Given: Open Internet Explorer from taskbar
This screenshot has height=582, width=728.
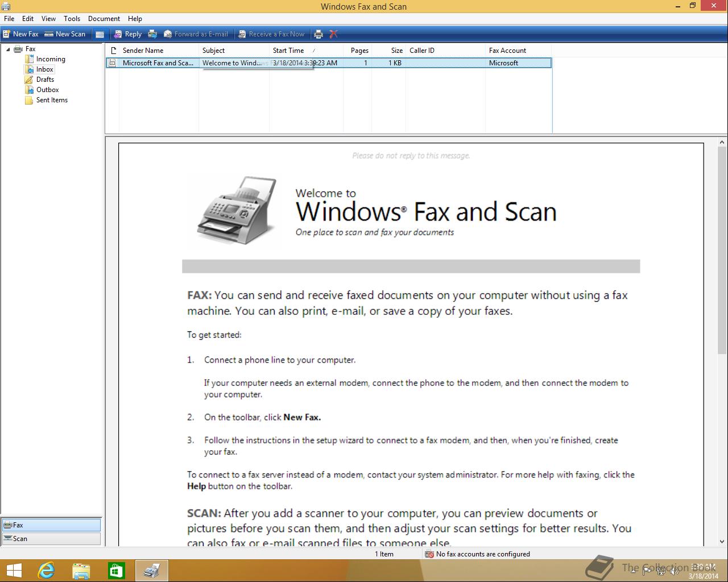Looking at the screenshot, I should point(46,571).
